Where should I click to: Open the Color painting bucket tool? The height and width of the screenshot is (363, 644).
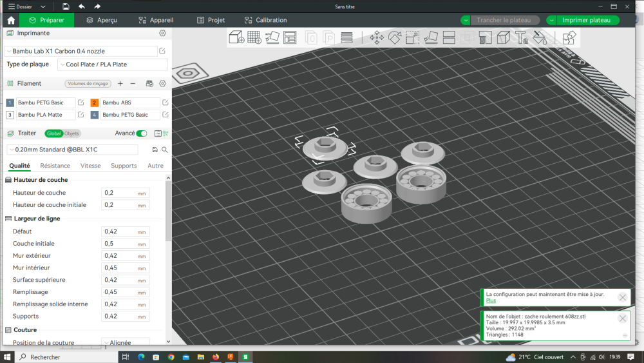click(x=540, y=38)
